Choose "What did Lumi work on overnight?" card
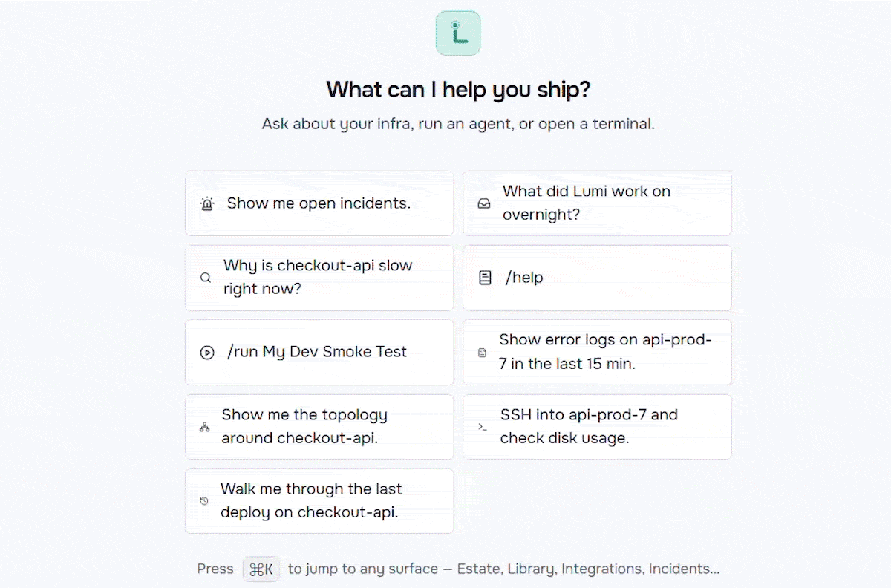Screen dimensions: 891x588 click(x=597, y=203)
